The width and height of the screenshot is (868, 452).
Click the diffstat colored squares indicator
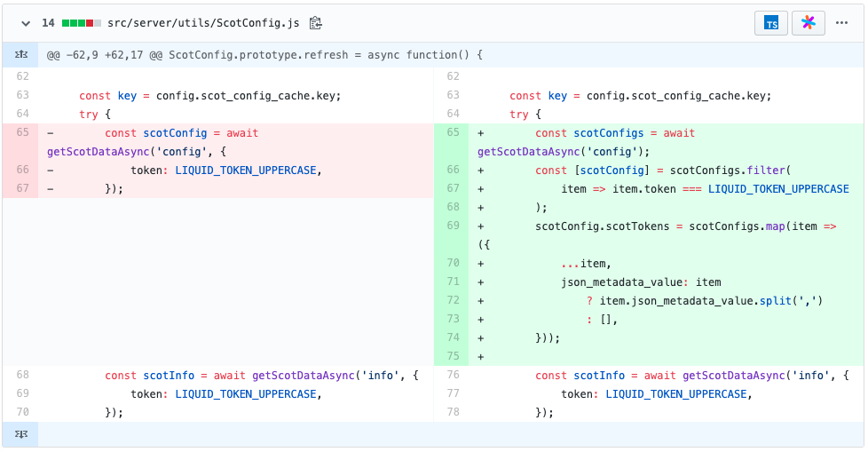click(82, 22)
